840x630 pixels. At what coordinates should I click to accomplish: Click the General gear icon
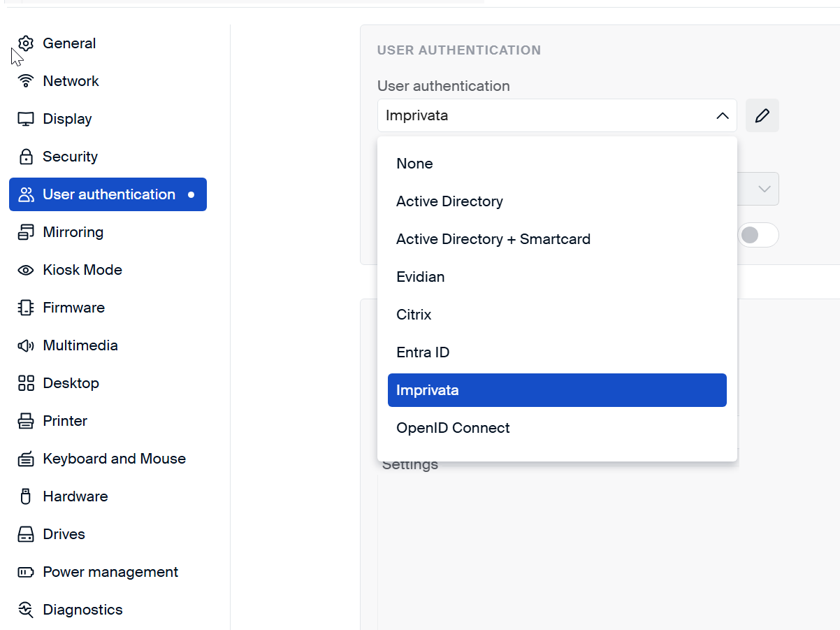click(26, 43)
